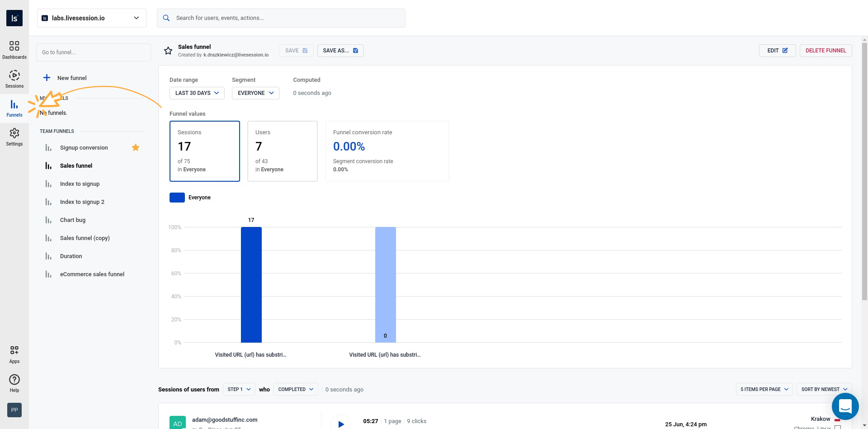Open Settings from the sidebar
Image resolution: width=868 pixels, height=429 pixels.
click(x=14, y=136)
